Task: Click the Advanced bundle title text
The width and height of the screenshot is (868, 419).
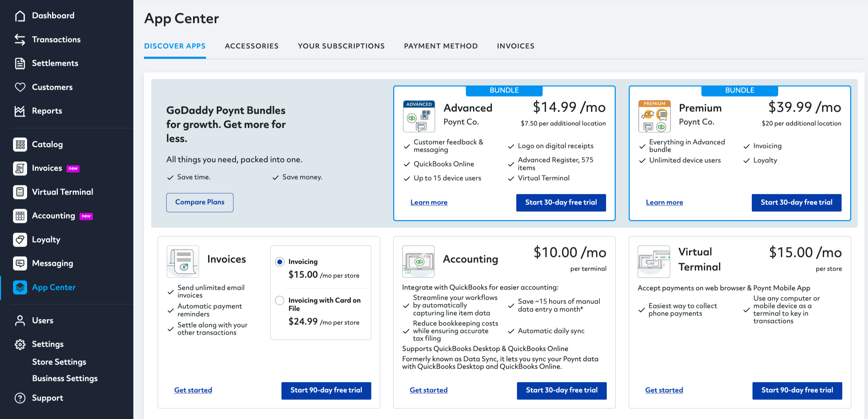Action: 468,108
